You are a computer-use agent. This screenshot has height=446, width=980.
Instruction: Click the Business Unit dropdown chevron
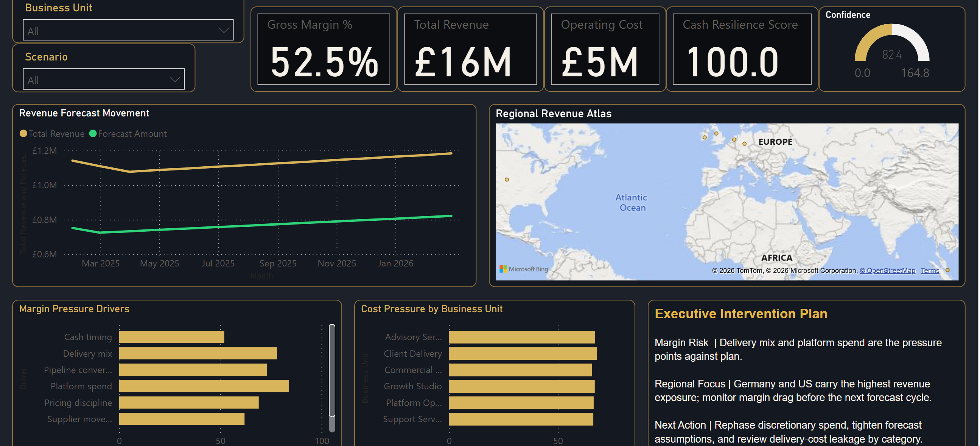(224, 30)
